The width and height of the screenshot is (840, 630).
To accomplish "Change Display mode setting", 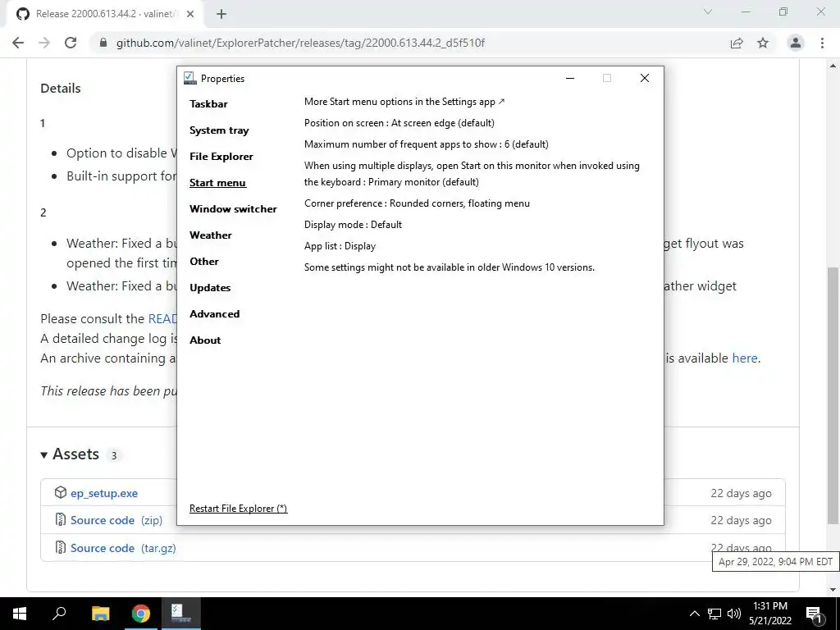I will [353, 225].
